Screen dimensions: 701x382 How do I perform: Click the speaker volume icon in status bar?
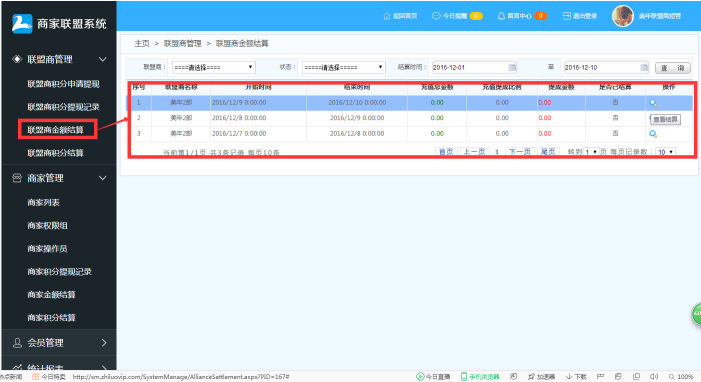(654, 377)
